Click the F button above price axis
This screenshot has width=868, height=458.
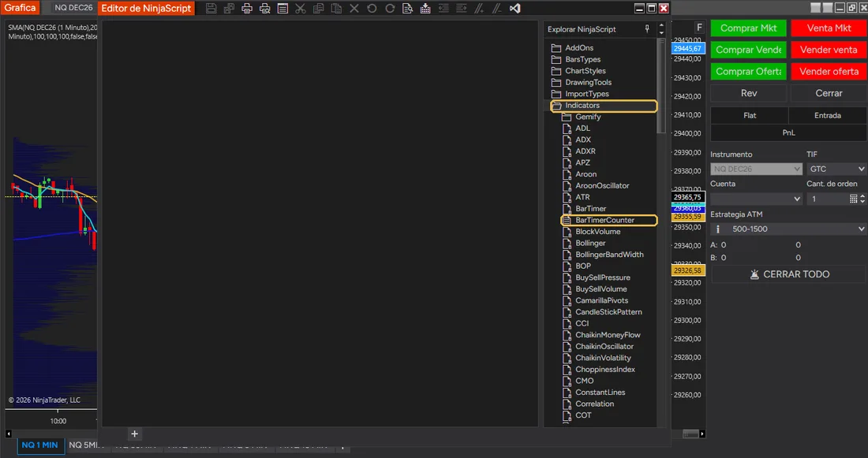tap(699, 27)
